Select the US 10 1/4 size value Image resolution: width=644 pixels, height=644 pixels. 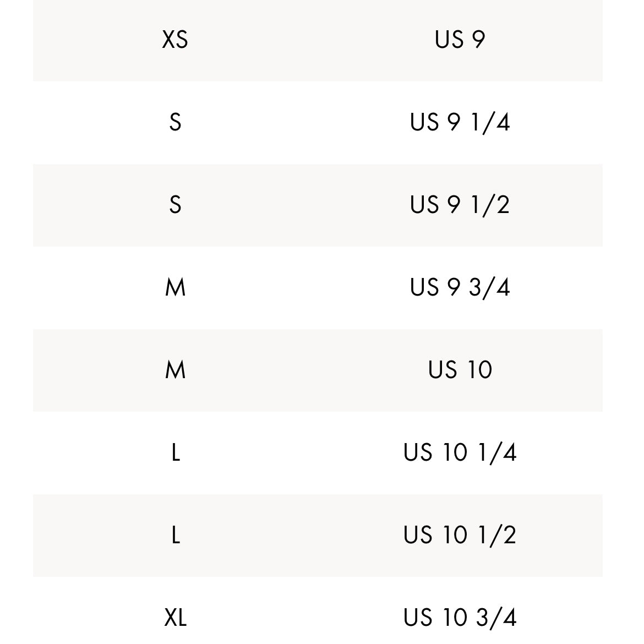[460, 452]
